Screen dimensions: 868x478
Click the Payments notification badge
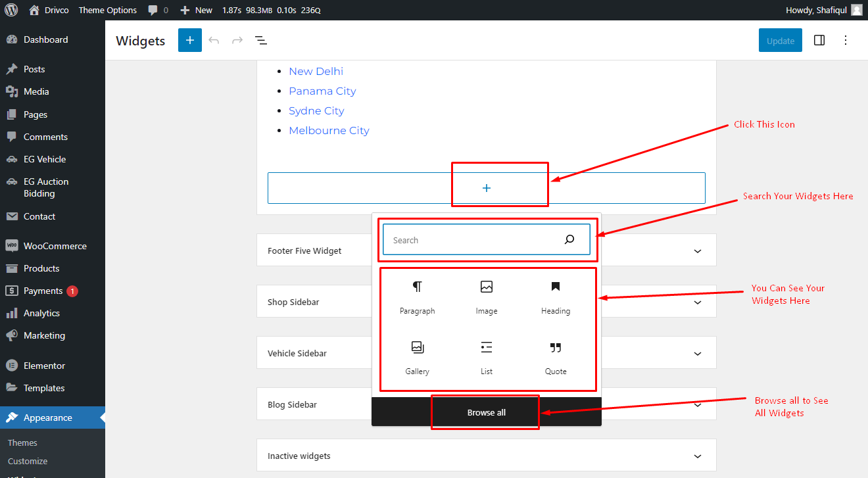tap(72, 291)
